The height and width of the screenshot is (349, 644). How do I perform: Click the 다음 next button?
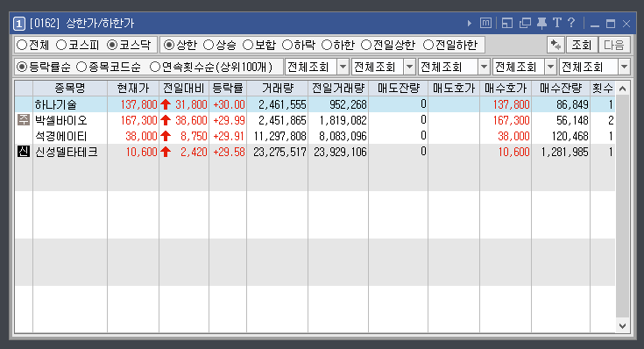pyautogui.click(x=614, y=45)
